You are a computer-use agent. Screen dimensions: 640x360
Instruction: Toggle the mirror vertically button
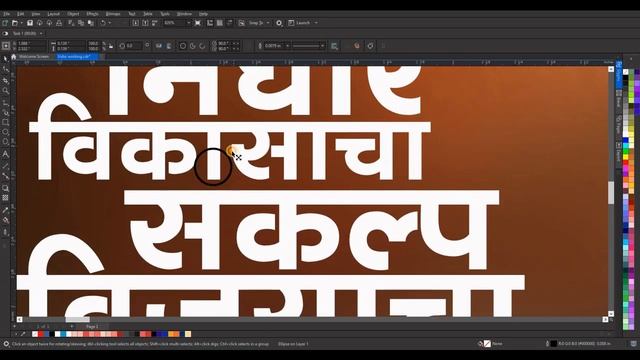point(169,46)
